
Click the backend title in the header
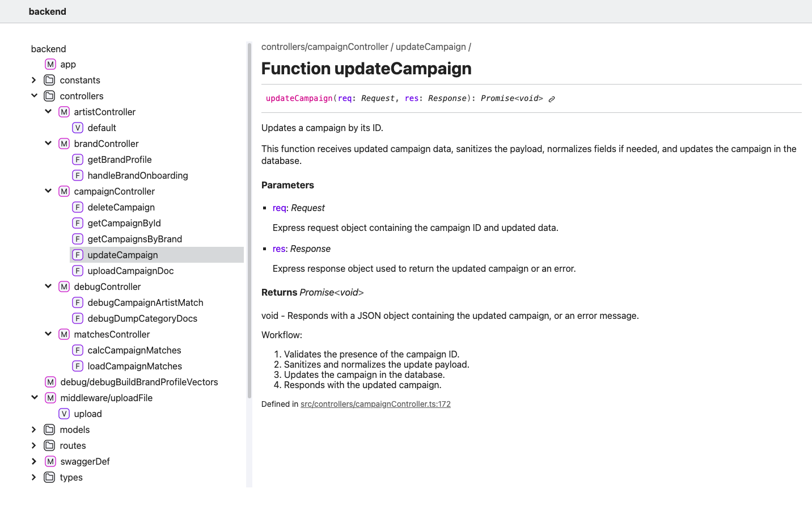point(48,11)
